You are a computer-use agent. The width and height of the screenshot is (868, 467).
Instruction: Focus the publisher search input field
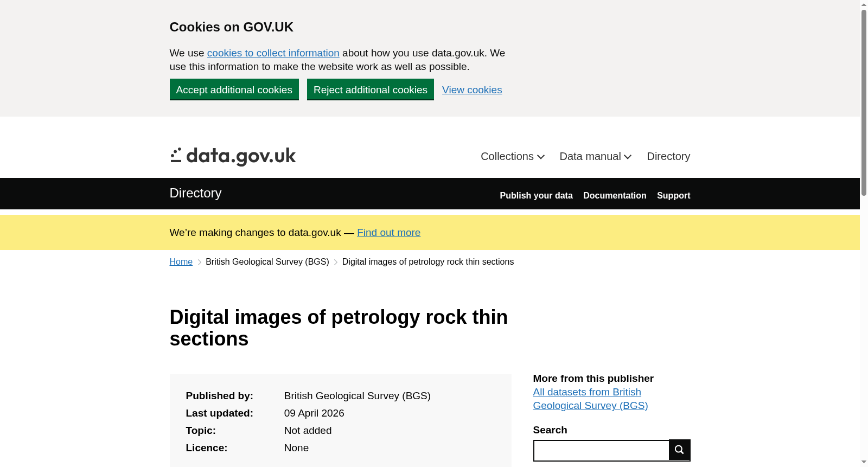point(601,451)
